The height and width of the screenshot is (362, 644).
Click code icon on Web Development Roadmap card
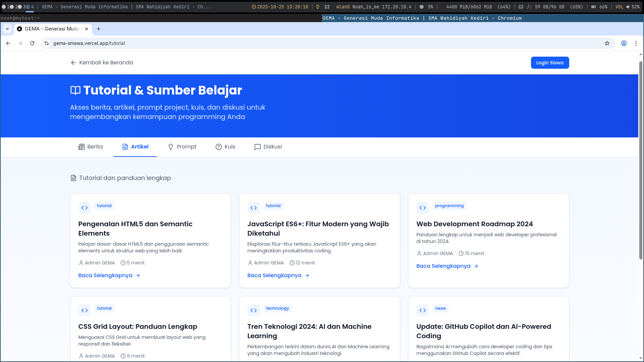coord(423,208)
